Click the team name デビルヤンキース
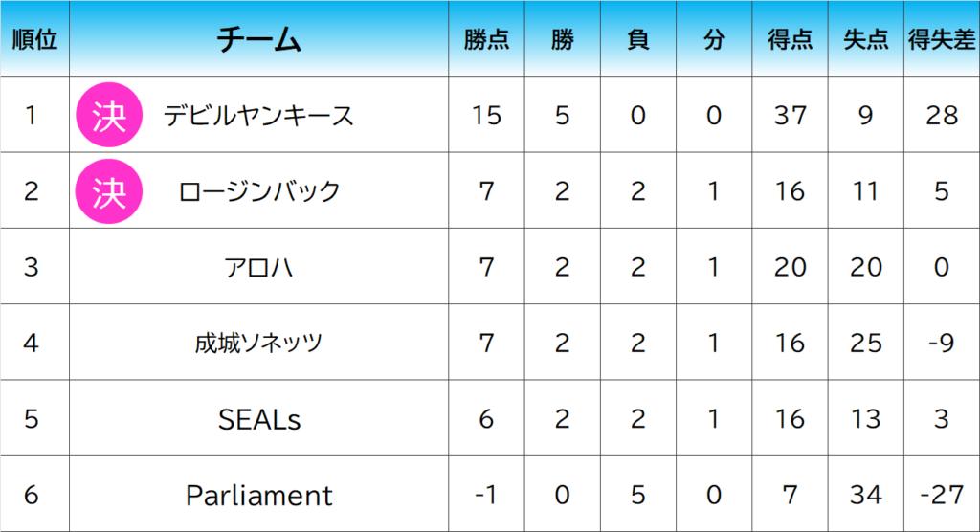Viewport: 980px width, 532px height. pos(258,116)
